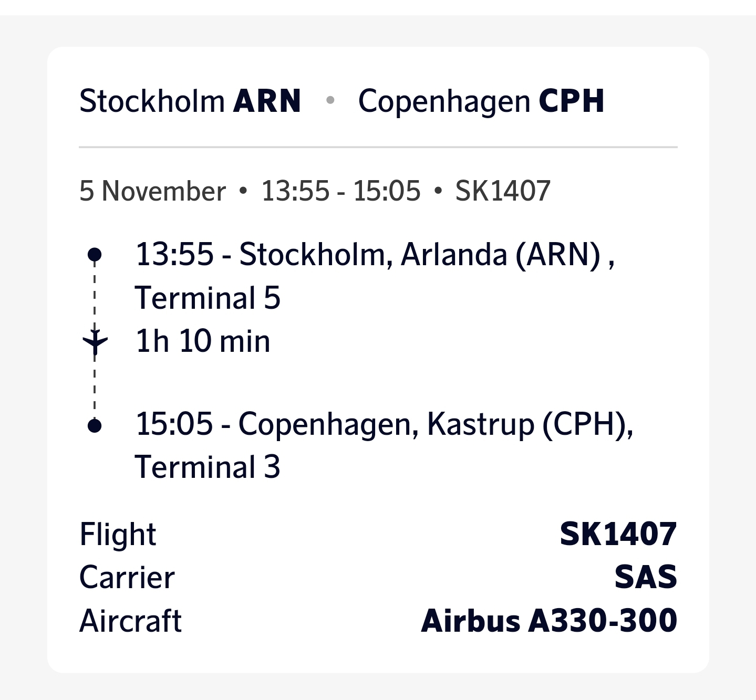Click the Stockholm ARN header text
Screen dimensions: 756x700
click(190, 101)
